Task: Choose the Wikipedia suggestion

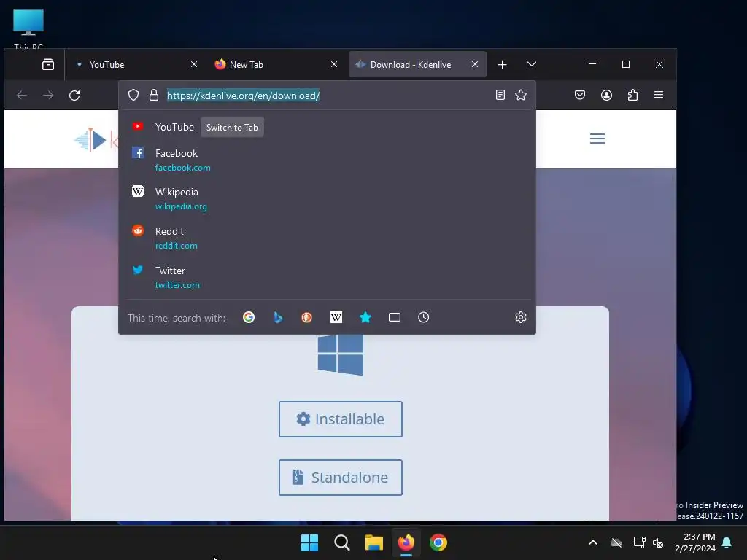Action: [x=327, y=198]
